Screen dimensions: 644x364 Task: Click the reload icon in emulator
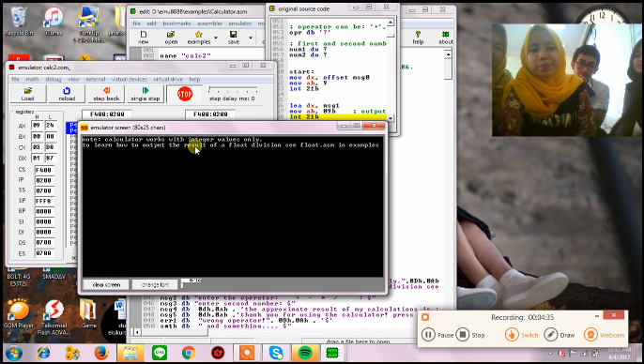tap(67, 94)
